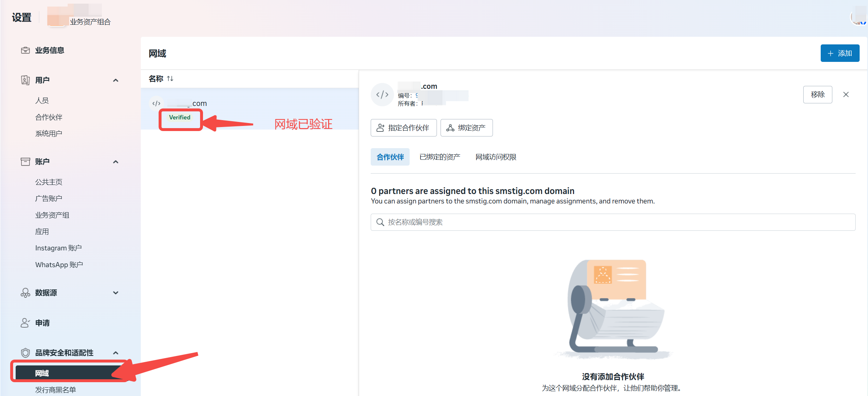Open 广告账户 in sidebar
This screenshot has height=396, width=868.
click(x=49, y=198)
